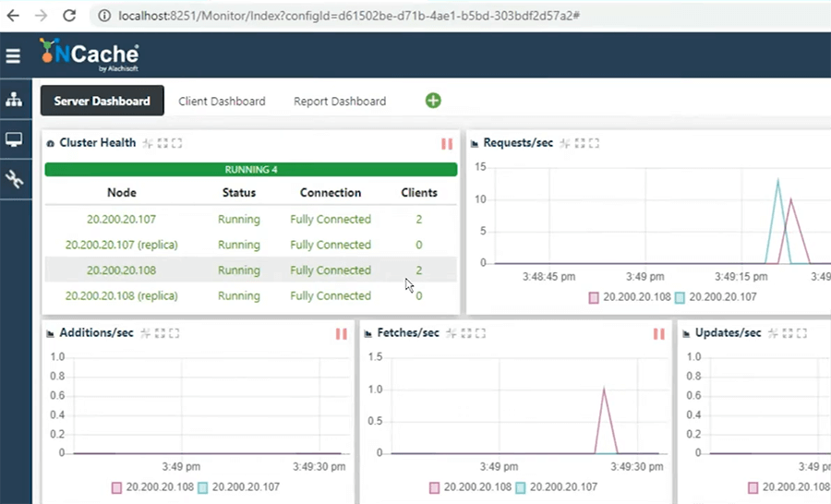Screen dimensions: 831x504
Task: Click the icon beside Cluster Health title
Action: 51,144
